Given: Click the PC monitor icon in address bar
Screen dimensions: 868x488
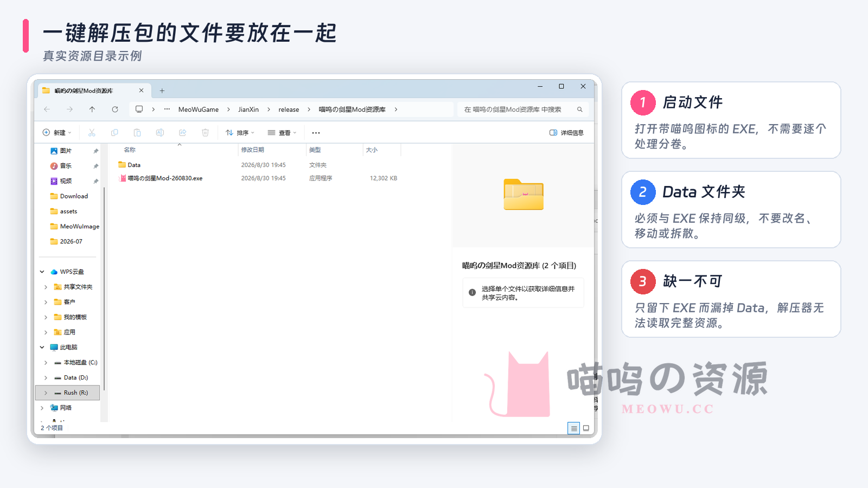Looking at the screenshot, I should [139, 110].
